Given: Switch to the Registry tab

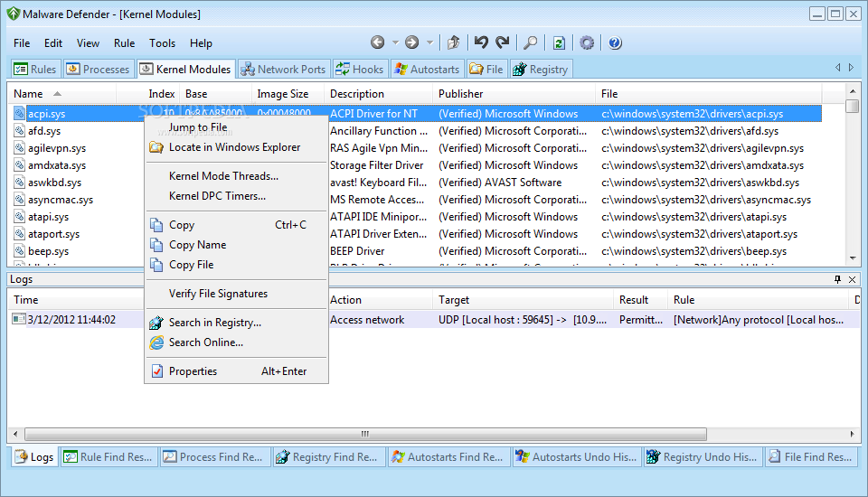Looking at the screenshot, I should 541,70.
